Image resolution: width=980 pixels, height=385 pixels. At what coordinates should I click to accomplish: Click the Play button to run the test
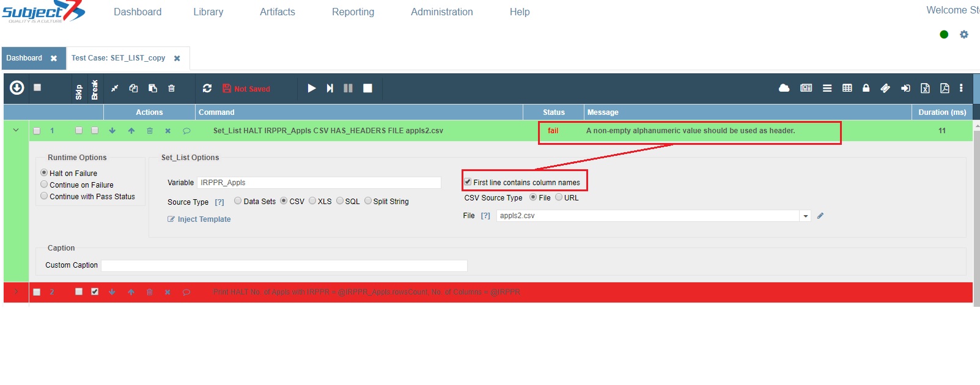click(311, 89)
